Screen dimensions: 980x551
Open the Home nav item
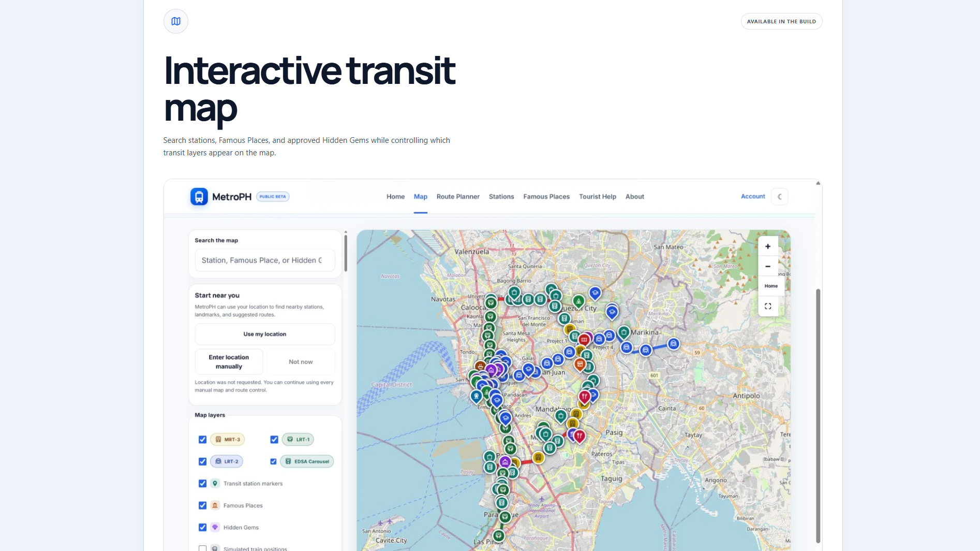pos(396,197)
